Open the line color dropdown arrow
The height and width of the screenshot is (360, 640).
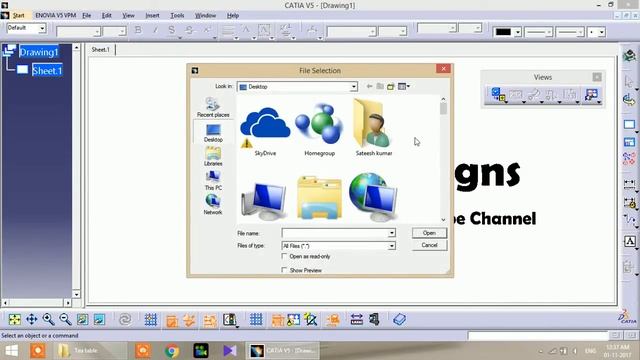point(517,32)
